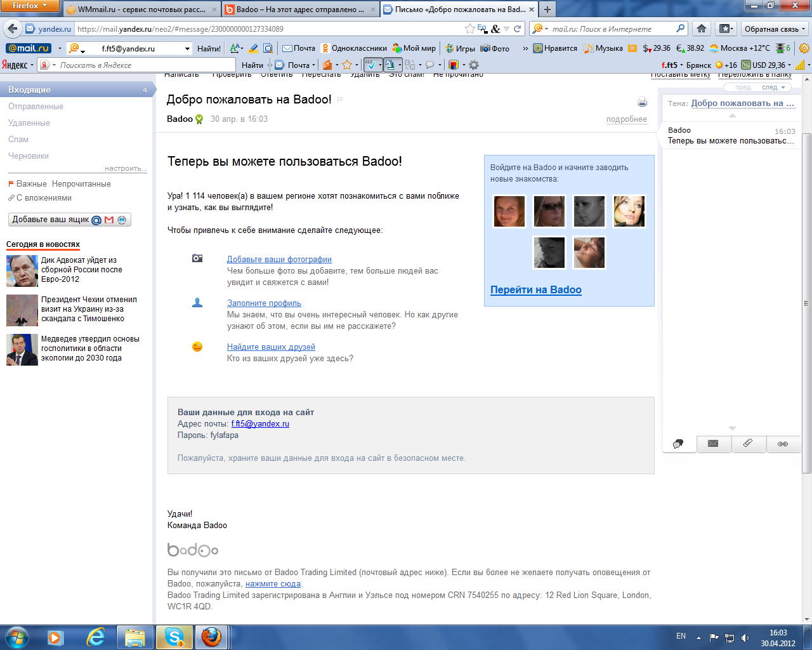Switch to the envelope tab in thread panel
The width and height of the screenshot is (812, 650).
click(x=713, y=444)
